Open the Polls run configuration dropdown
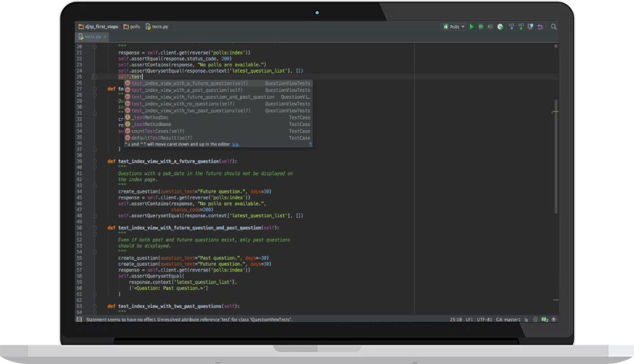This screenshot has width=634, height=364. pos(453,27)
